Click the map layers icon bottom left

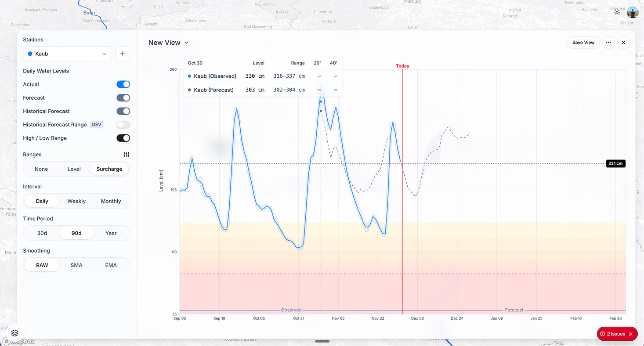tap(14, 333)
